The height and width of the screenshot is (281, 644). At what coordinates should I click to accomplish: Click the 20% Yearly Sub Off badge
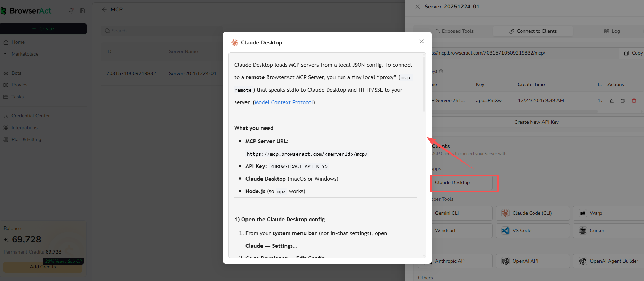pyautogui.click(x=63, y=261)
